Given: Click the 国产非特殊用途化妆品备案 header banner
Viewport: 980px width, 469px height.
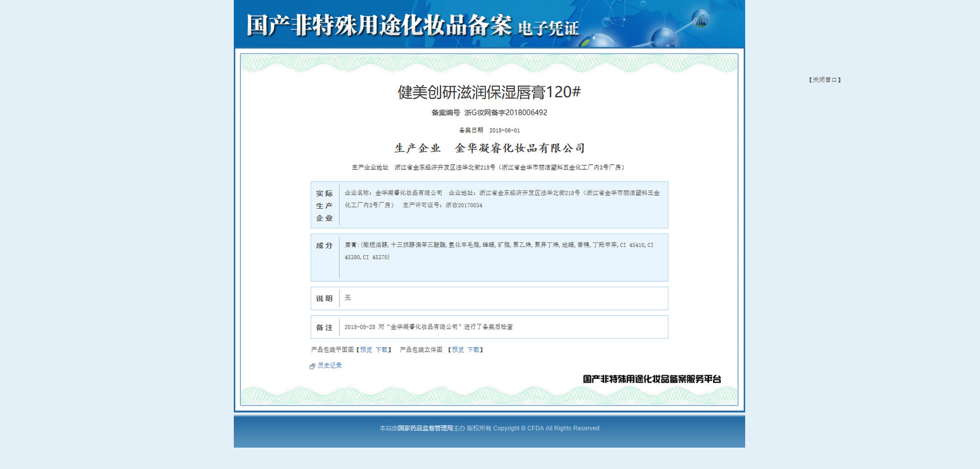Looking at the screenshot, I should [x=489, y=24].
